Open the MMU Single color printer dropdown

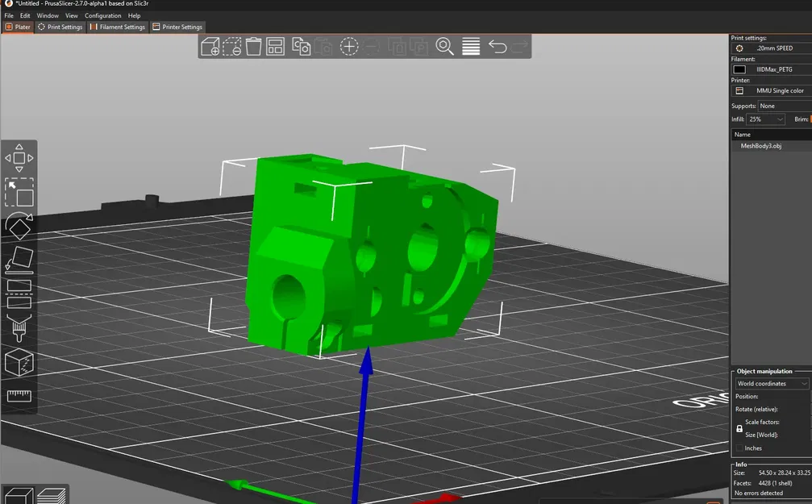pos(772,90)
